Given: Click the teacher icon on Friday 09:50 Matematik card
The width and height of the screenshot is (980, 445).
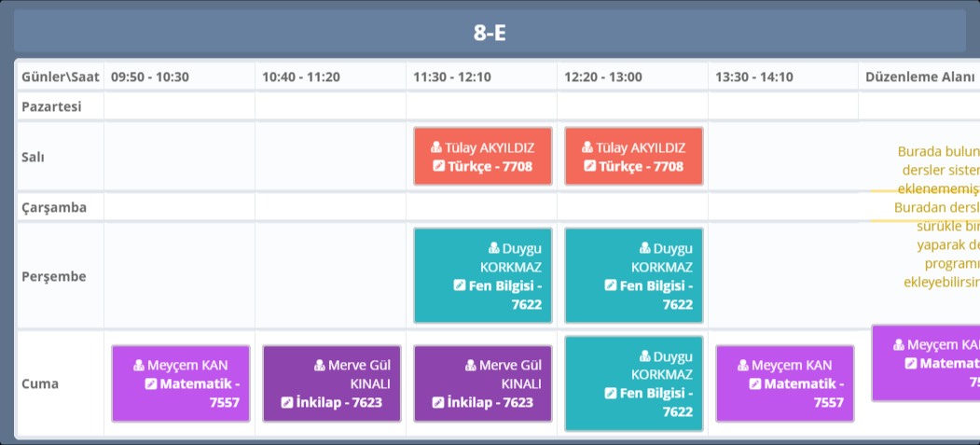Looking at the screenshot, I should click(x=139, y=365).
